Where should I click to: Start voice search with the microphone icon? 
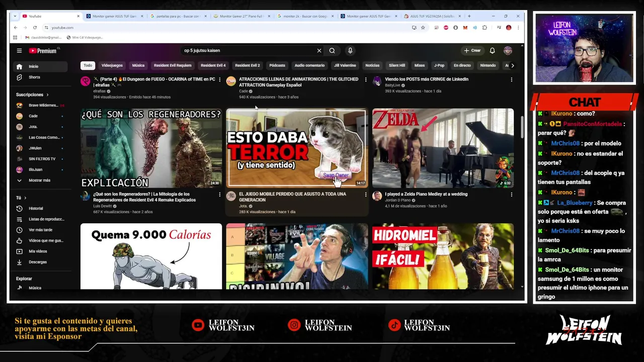[x=350, y=51]
